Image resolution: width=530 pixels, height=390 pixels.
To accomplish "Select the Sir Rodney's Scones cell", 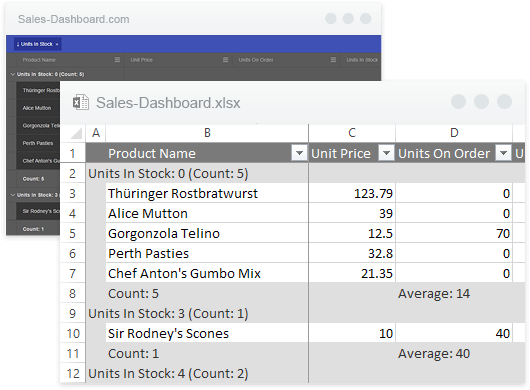I will click(207, 334).
